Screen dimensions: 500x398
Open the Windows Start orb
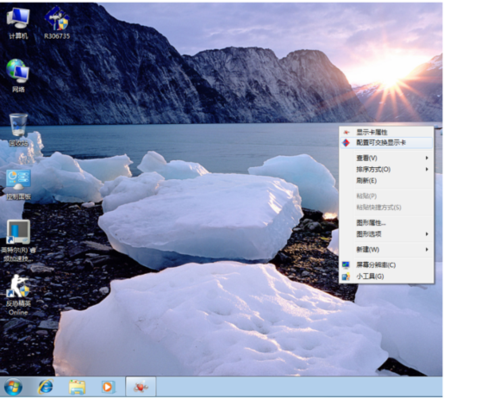pyautogui.click(x=13, y=387)
